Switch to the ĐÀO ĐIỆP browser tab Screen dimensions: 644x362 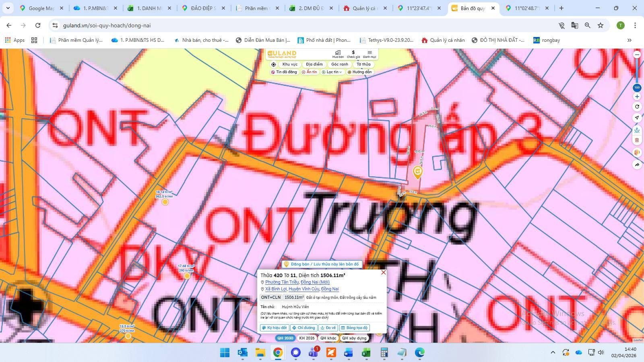203,8
